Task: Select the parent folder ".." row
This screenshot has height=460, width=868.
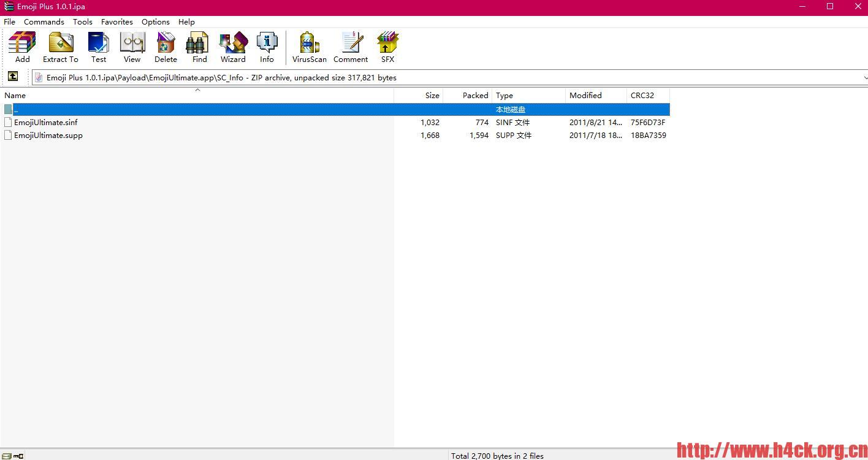Action: click(x=15, y=110)
